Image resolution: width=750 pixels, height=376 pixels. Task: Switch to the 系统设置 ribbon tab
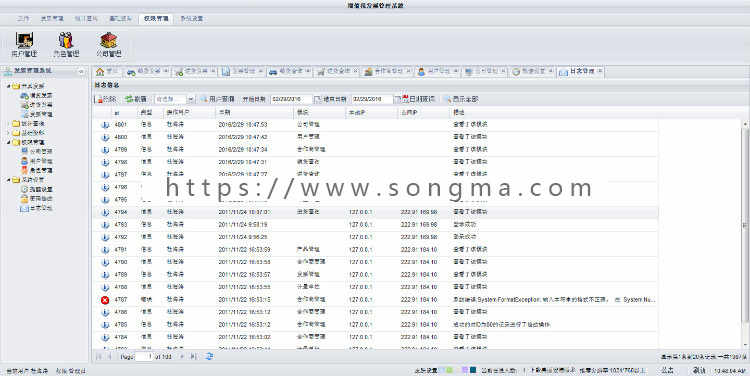(192, 19)
